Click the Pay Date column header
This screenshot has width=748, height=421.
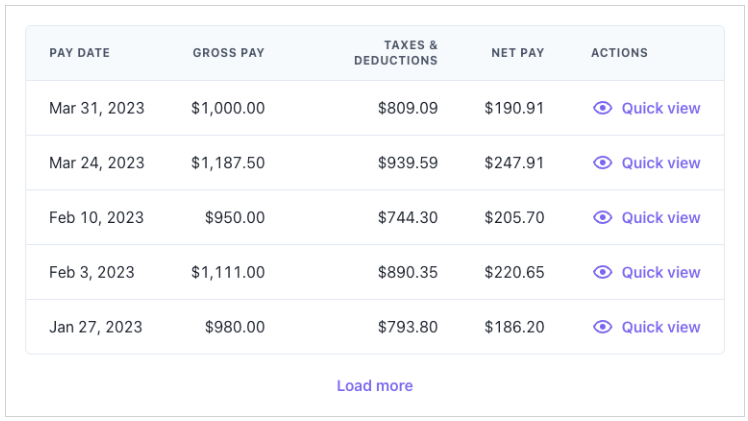click(79, 53)
